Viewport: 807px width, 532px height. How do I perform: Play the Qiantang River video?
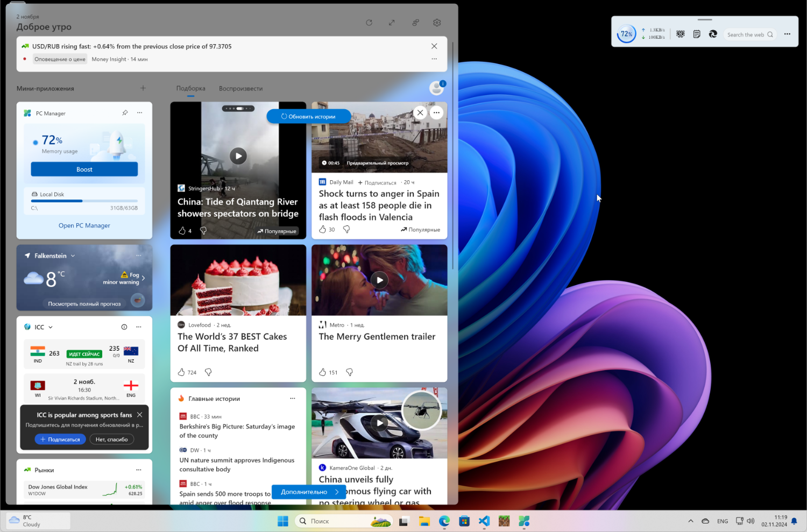tap(238, 156)
